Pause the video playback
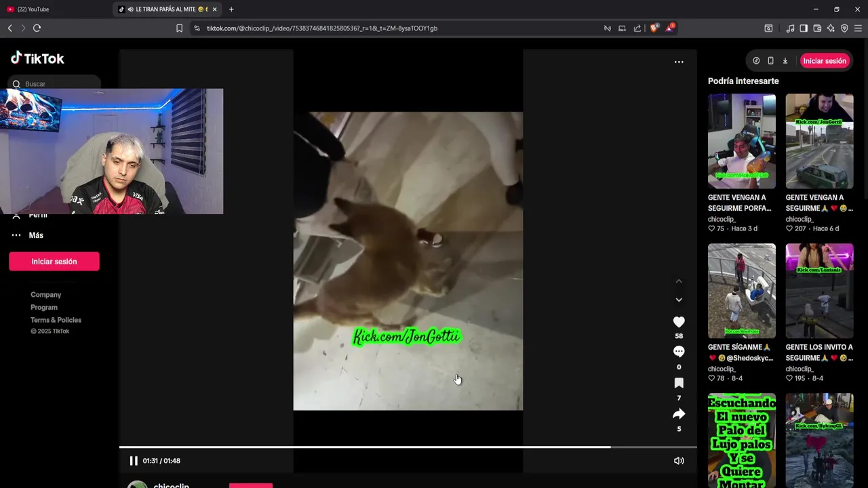The image size is (868, 488). tap(134, 461)
